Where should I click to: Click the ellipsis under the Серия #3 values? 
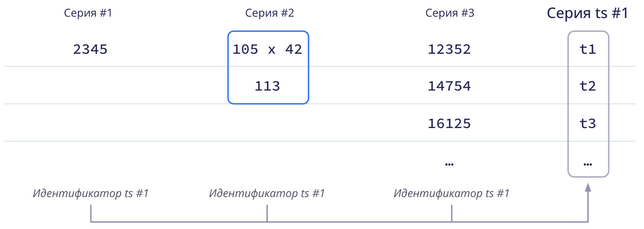point(449,164)
